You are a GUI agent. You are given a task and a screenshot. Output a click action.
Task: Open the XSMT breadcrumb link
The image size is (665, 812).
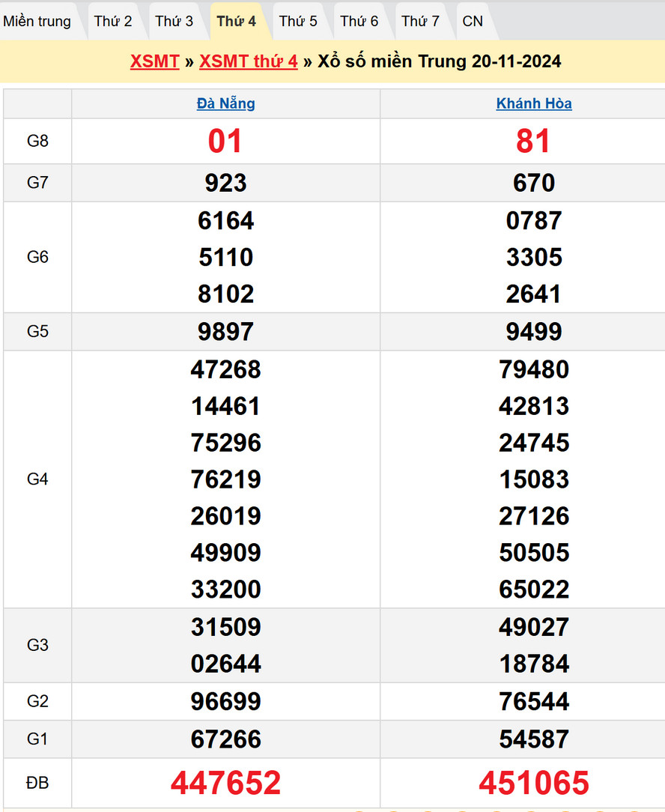coord(154,61)
